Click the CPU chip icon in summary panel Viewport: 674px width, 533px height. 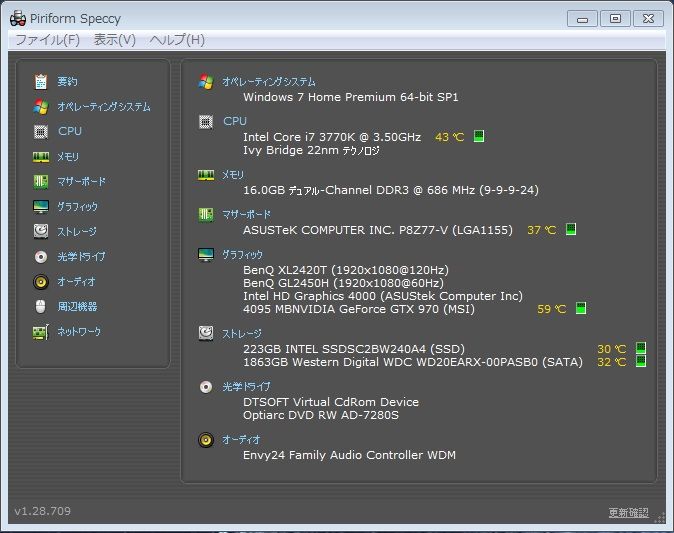click(206, 122)
